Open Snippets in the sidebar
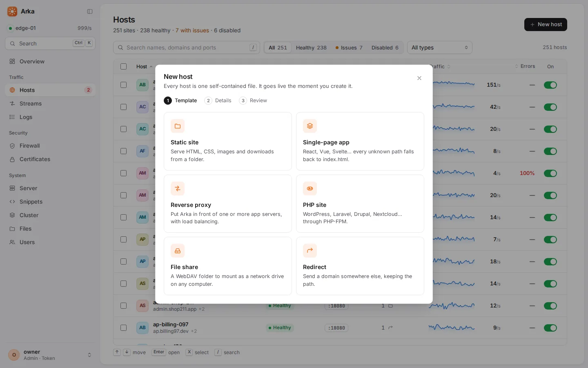This screenshot has height=368, width=588. pos(50,202)
